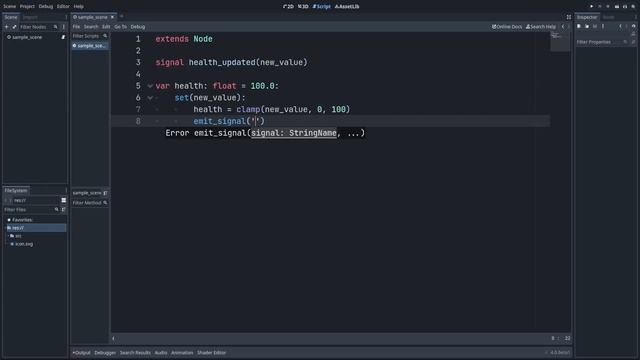Open the Debugger bottom panel
This screenshot has height=360, width=640.
[105, 353]
